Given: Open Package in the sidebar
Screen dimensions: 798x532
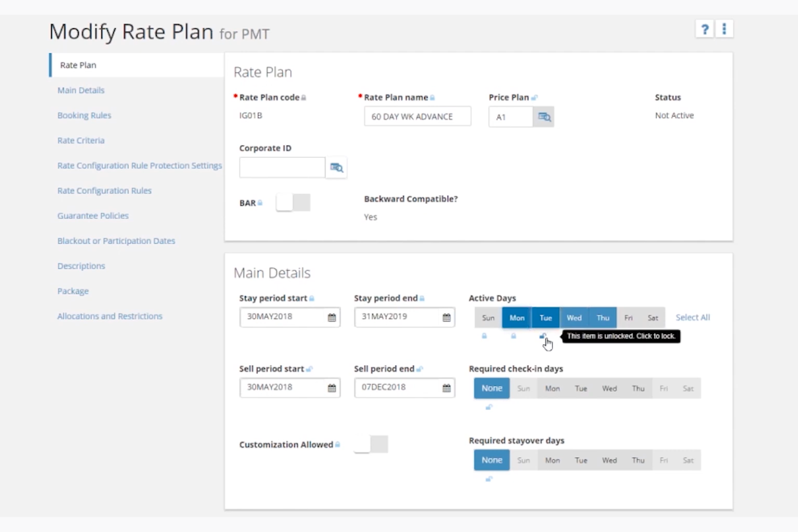Looking at the screenshot, I should pyautogui.click(x=73, y=291).
